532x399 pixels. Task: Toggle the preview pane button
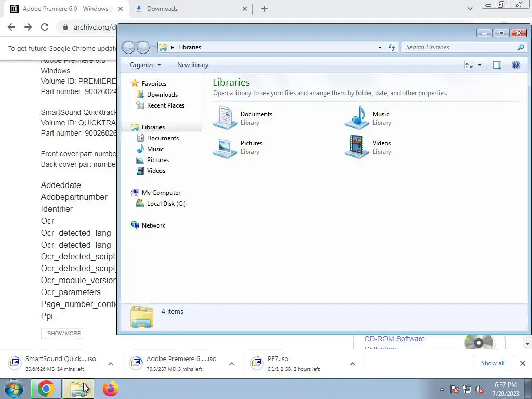tap(497, 65)
